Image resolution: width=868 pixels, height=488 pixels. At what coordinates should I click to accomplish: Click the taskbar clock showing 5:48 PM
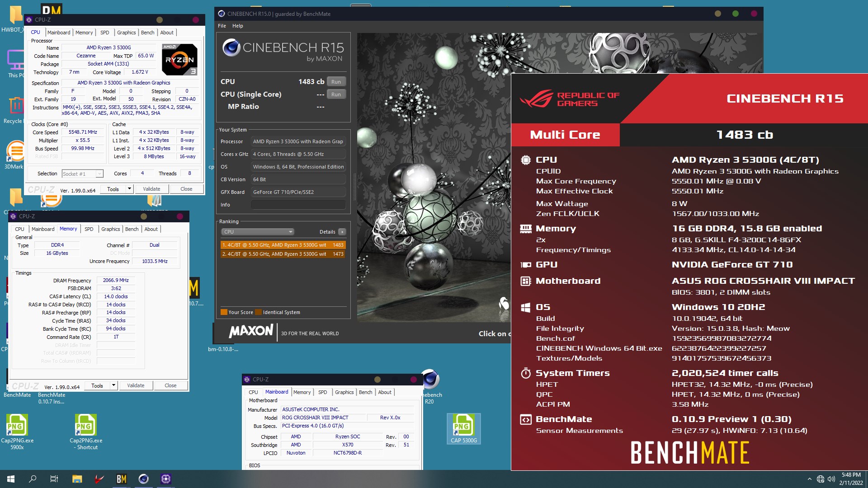[x=851, y=479]
